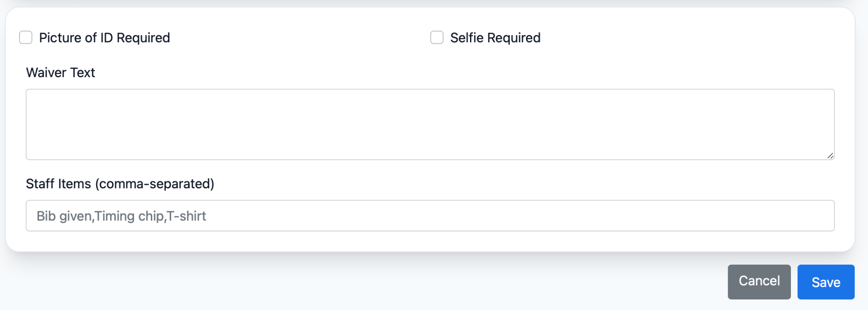Click the resize handle of Waiver Text box
Image resolution: width=868 pixels, height=310 pixels.
pos(830,156)
